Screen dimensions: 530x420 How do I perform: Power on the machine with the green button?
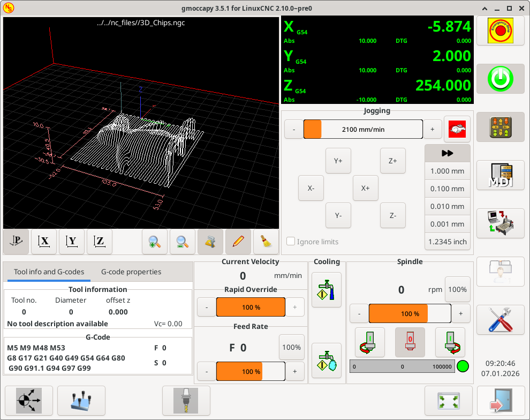pos(501,79)
